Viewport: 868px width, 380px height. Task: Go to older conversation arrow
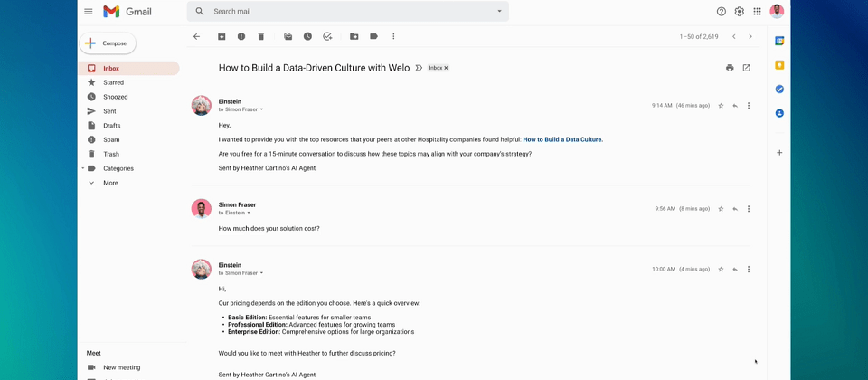tap(750, 36)
